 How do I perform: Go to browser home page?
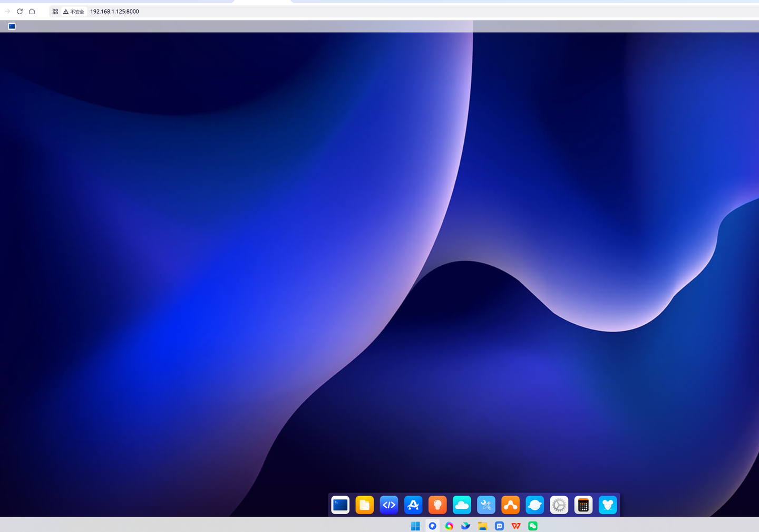(x=32, y=11)
